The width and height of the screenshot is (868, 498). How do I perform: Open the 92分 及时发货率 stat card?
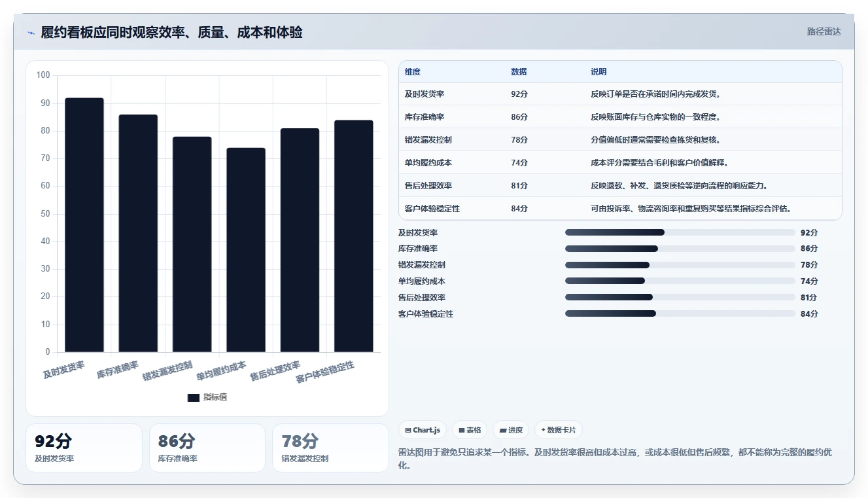(84, 448)
